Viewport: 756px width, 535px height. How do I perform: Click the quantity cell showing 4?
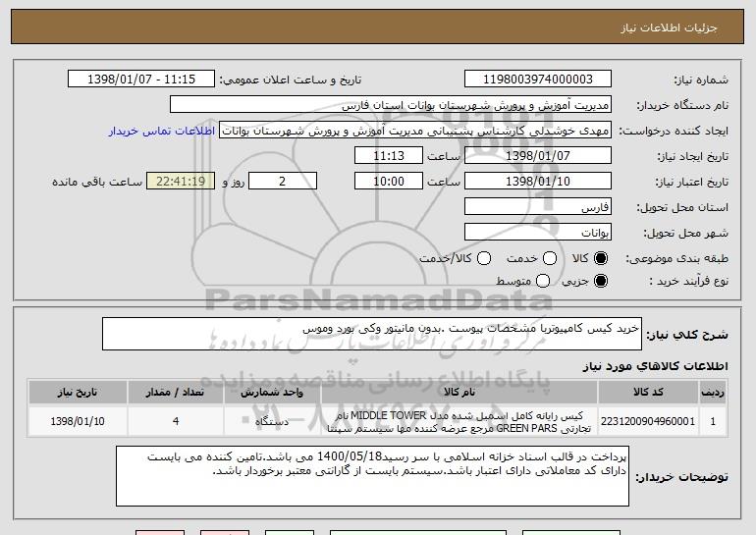176,421
